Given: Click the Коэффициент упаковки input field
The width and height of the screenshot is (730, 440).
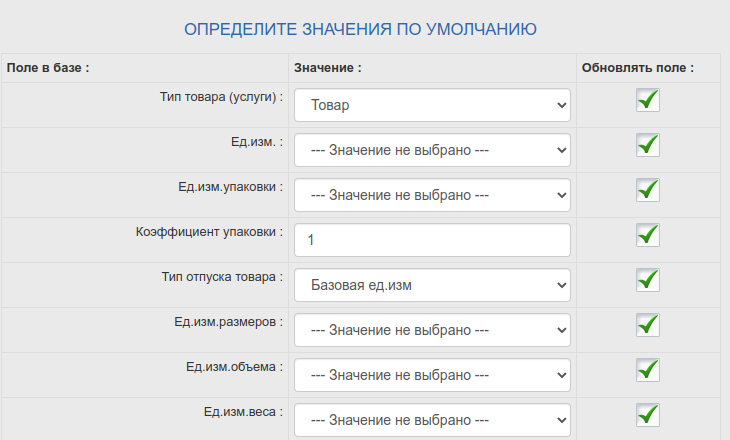Looking at the screenshot, I should pyautogui.click(x=432, y=240).
